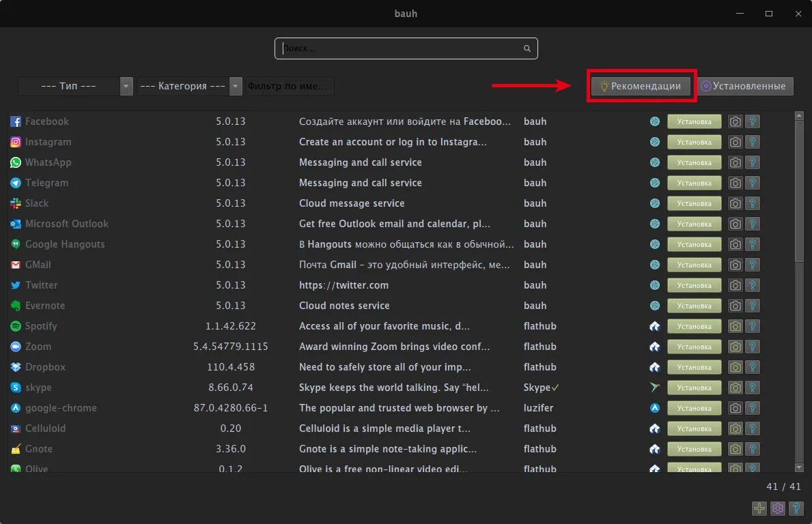This screenshot has width=812, height=524.
Task: Open settings gear at bottom right
Action: 777,508
